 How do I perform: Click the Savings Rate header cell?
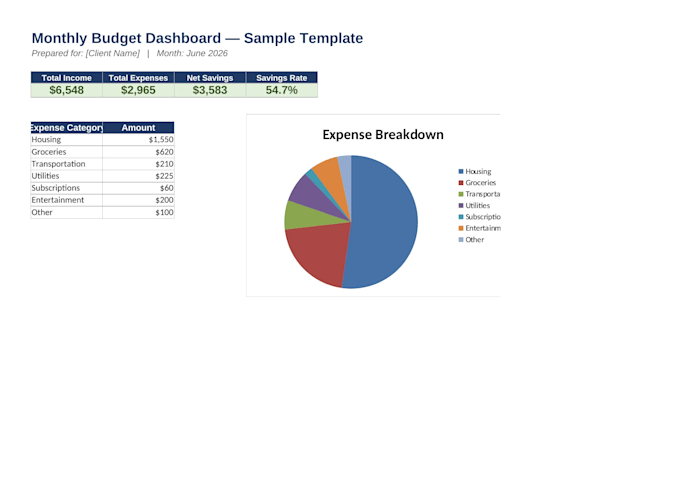tap(281, 78)
